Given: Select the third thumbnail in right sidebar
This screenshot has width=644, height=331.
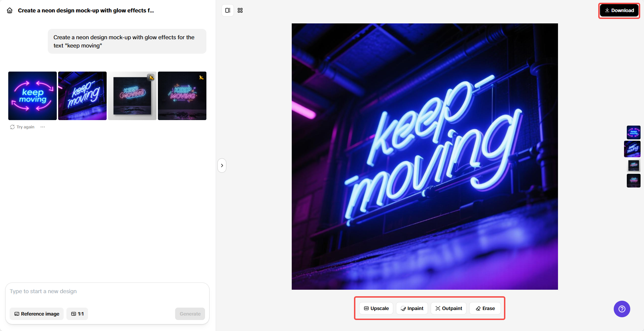Looking at the screenshot, I should [633, 165].
